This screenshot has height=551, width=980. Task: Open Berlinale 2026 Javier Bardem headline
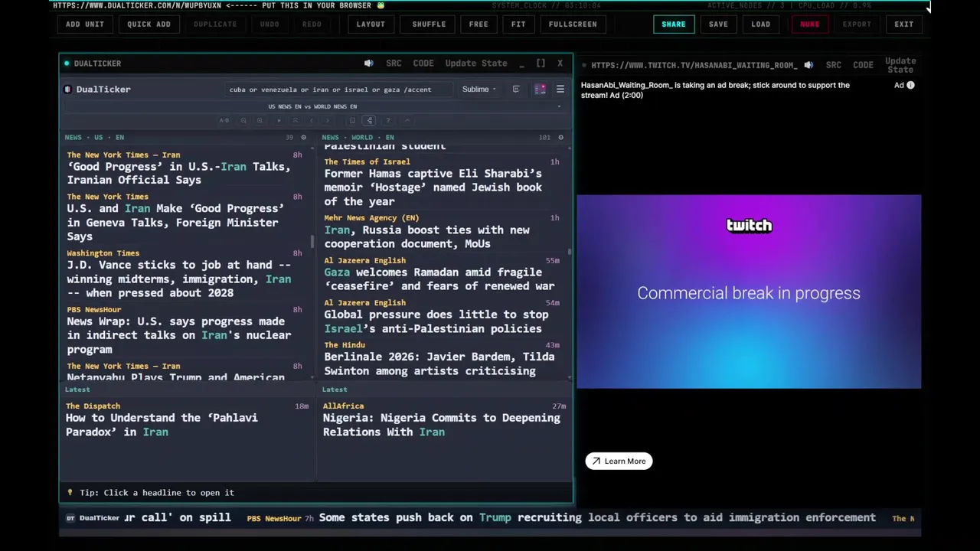(439, 364)
